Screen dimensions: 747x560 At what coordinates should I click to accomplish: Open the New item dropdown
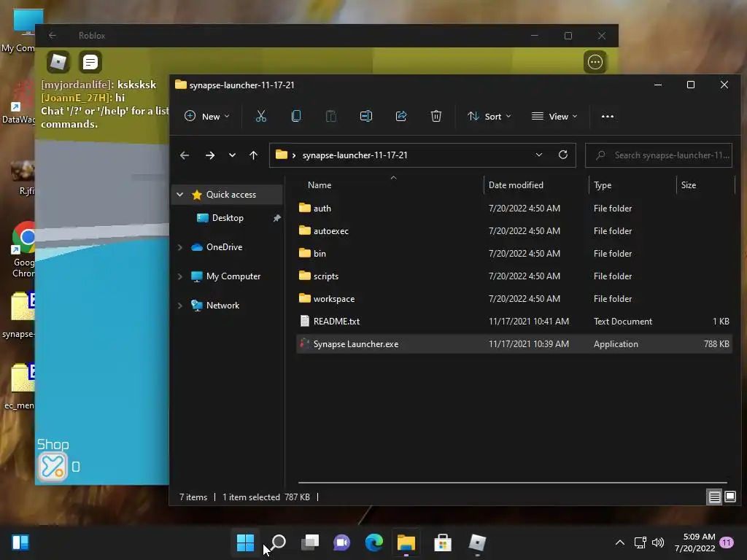click(206, 116)
